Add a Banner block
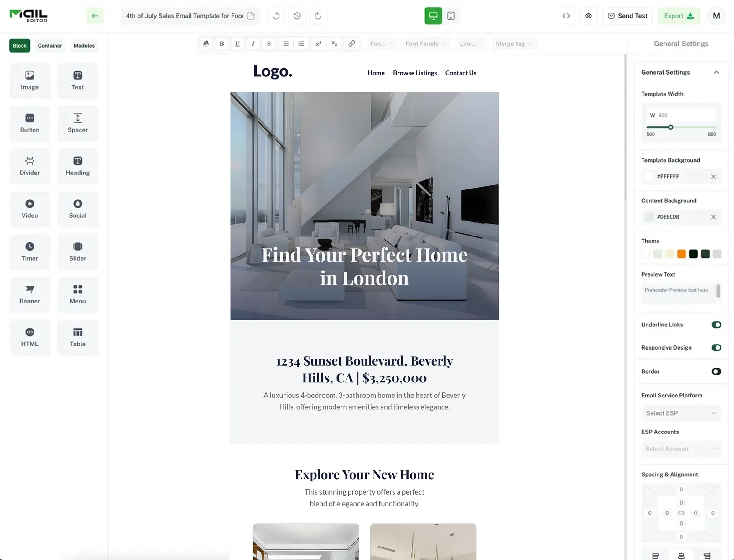This screenshot has width=734, height=560. pos(30,295)
